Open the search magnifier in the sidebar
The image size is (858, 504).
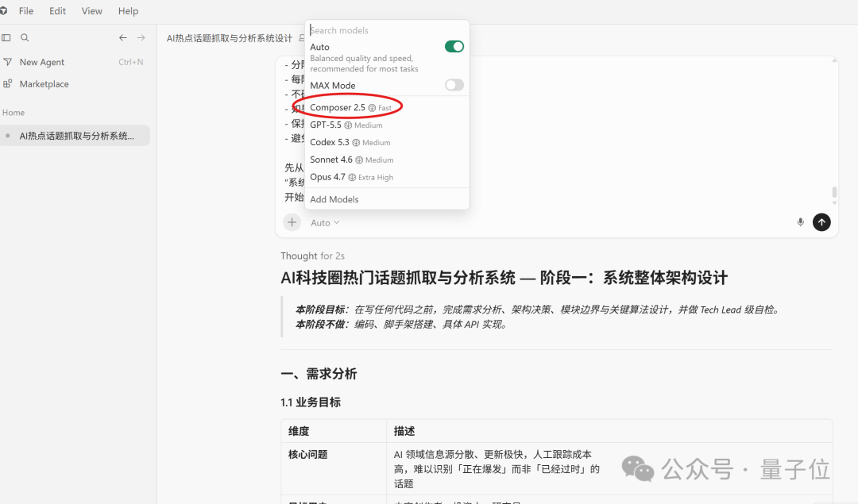(x=25, y=38)
